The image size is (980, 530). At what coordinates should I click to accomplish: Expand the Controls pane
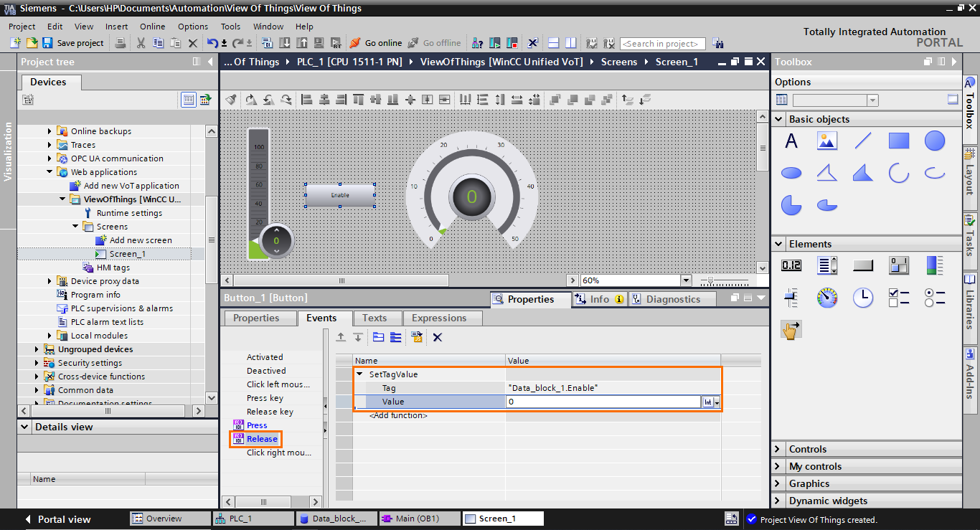coord(779,449)
